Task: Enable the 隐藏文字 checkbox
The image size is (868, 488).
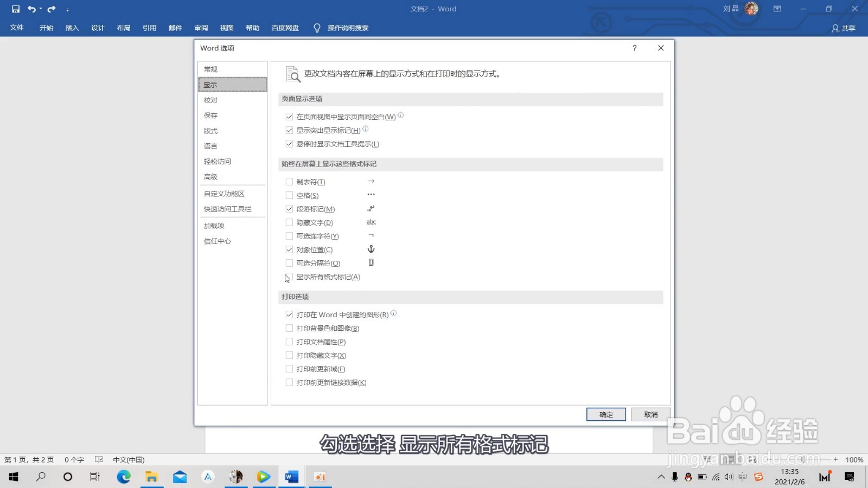Action: [289, 222]
